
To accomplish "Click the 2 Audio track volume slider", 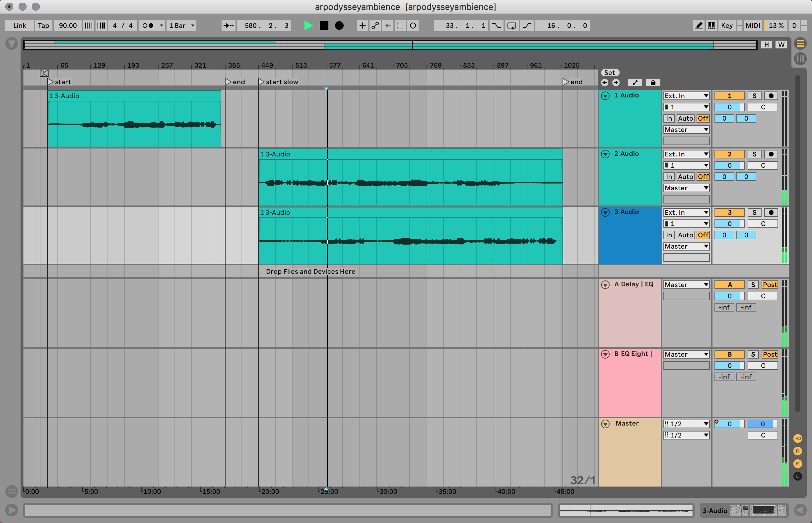I will click(729, 165).
